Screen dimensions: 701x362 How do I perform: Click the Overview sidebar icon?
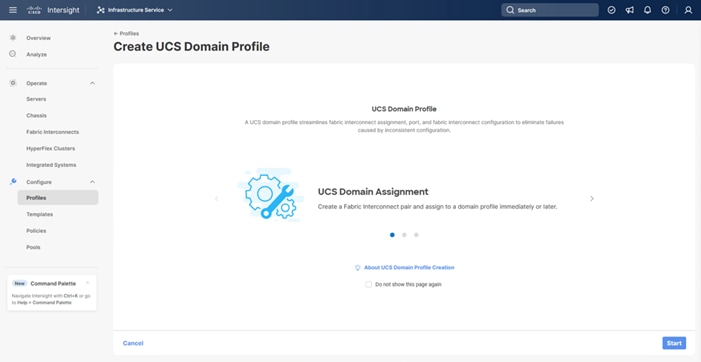coord(13,38)
